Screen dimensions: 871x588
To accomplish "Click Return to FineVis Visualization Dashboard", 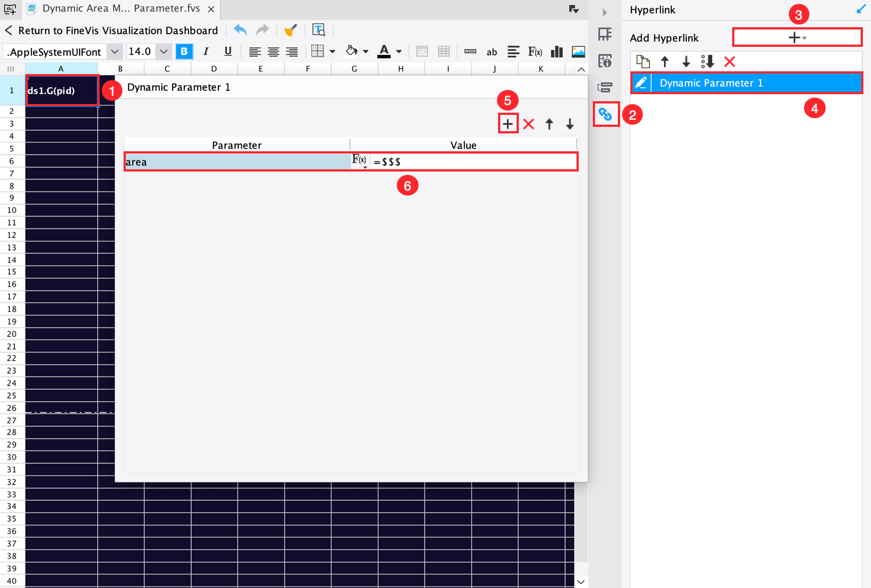I will (x=111, y=30).
